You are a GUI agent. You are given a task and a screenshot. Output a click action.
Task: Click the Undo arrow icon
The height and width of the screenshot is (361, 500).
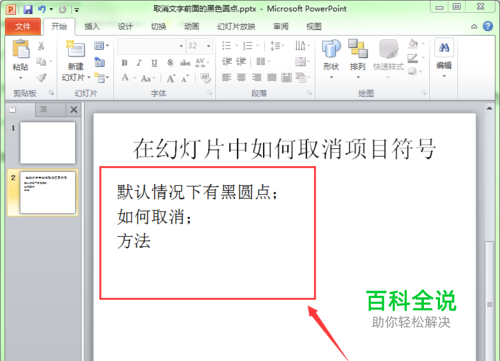point(42,9)
